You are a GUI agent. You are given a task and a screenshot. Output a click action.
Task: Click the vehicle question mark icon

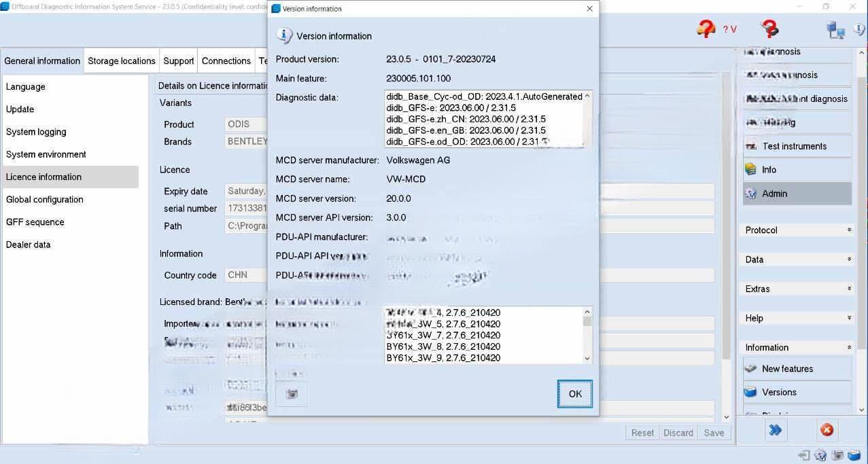706,29
